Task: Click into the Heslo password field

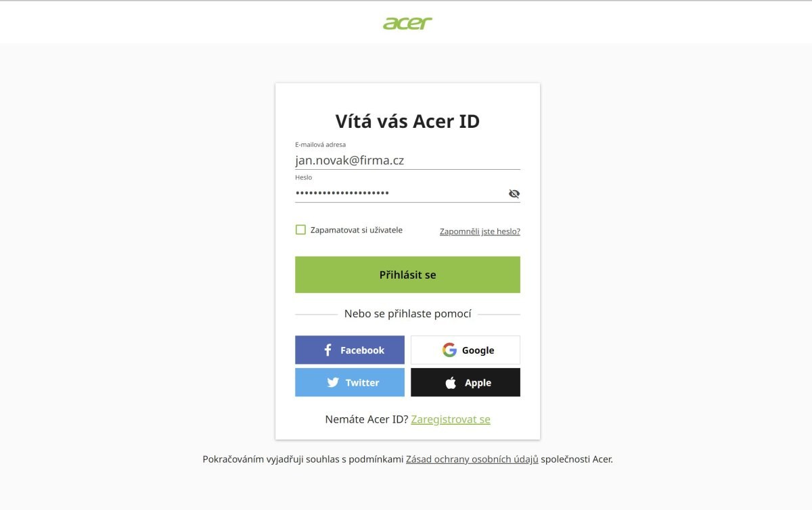Action: coord(399,194)
